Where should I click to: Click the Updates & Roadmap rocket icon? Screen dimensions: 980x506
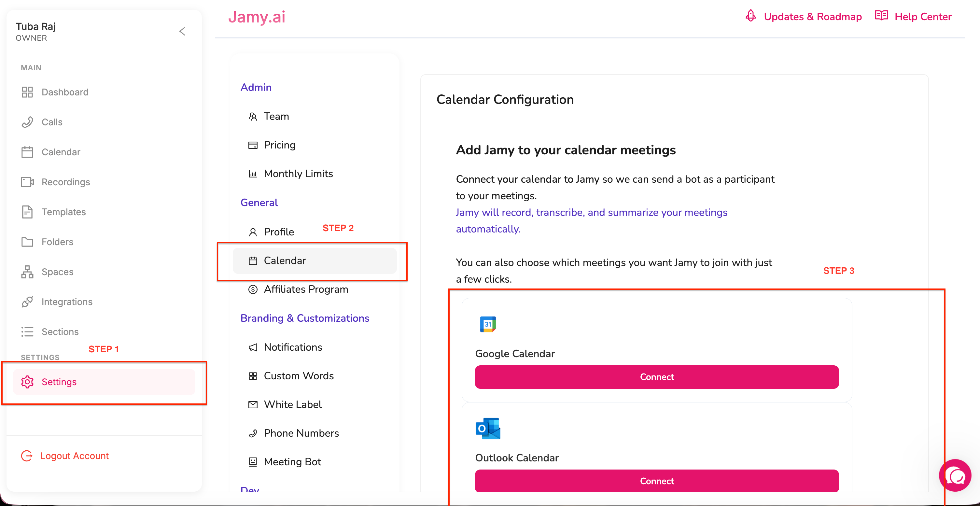coord(750,16)
